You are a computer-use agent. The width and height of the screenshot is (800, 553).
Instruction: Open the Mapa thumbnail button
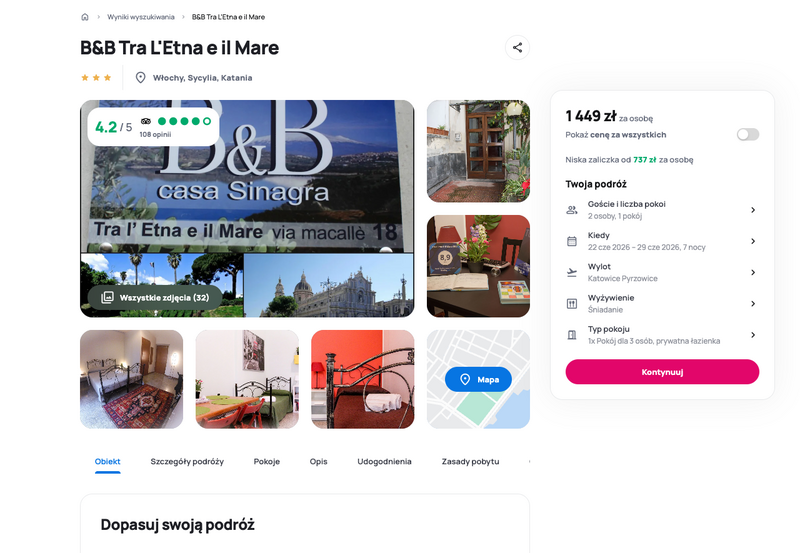[478, 379]
